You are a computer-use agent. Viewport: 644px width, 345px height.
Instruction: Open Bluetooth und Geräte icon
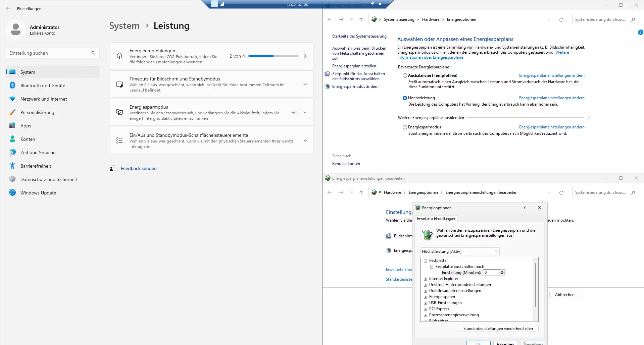click(12, 85)
